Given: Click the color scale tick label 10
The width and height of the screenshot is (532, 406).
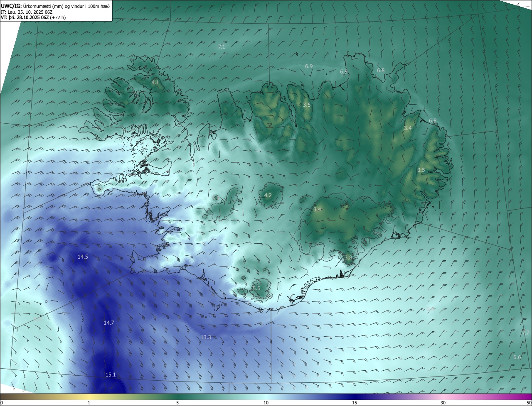Looking at the screenshot, I should [x=266, y=403].
